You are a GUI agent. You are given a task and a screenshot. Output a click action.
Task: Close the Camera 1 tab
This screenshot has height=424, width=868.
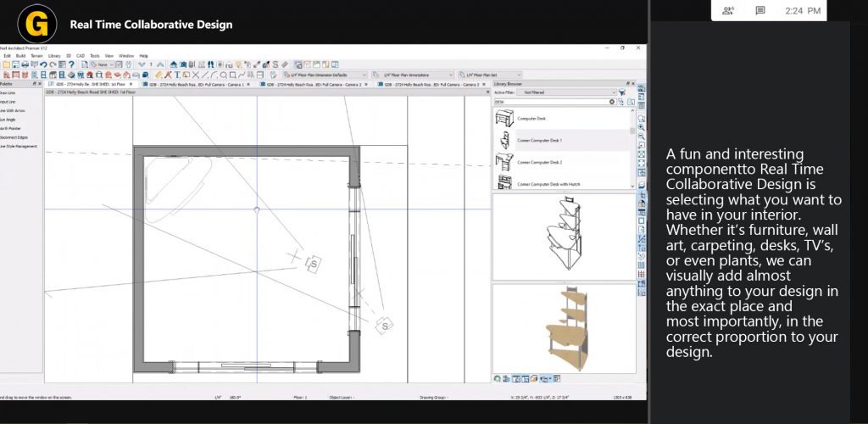click(248, 84)
